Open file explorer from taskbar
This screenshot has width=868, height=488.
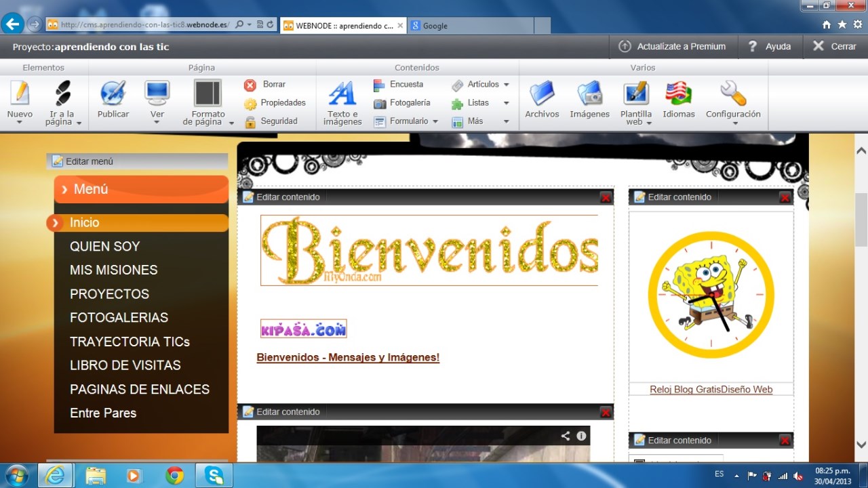tap(95, 476)
